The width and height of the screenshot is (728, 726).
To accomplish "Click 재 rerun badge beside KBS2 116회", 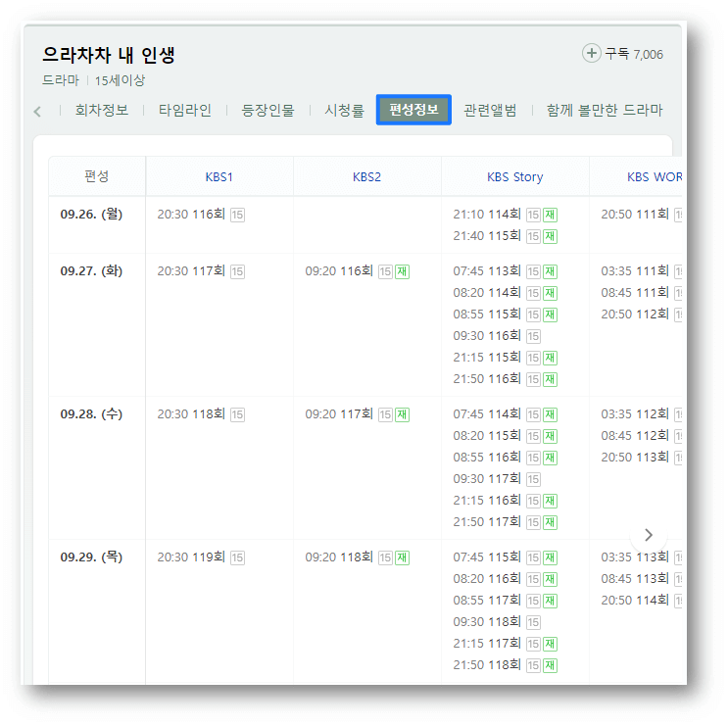I will coord(402,271).
